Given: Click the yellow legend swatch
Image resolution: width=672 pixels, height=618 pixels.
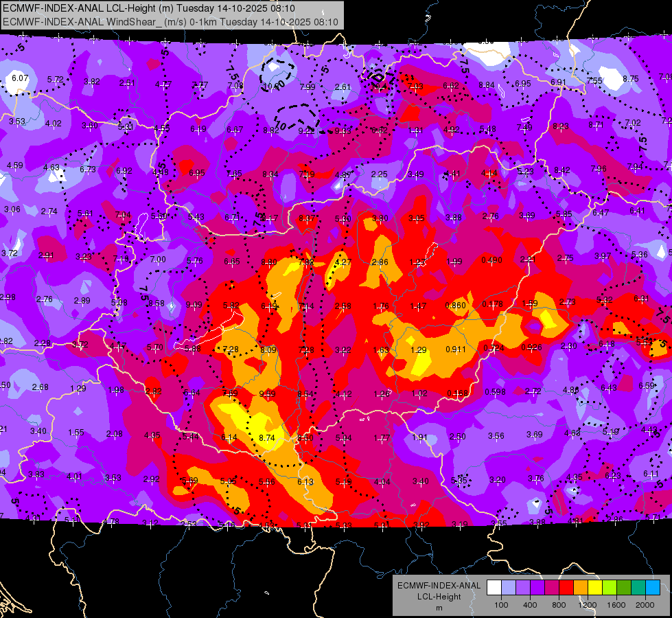Looking at the screenshot, I should coord(595,587).
